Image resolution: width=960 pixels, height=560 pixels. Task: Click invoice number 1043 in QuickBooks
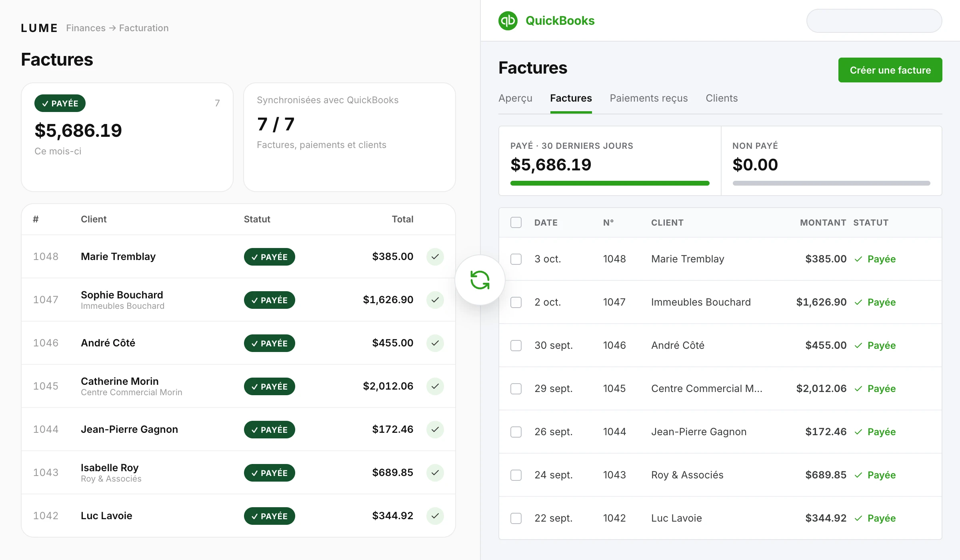(614, 475)
